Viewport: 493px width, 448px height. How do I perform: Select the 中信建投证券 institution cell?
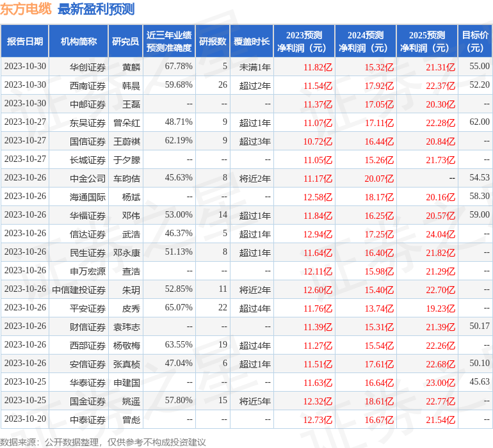point(79,289)
